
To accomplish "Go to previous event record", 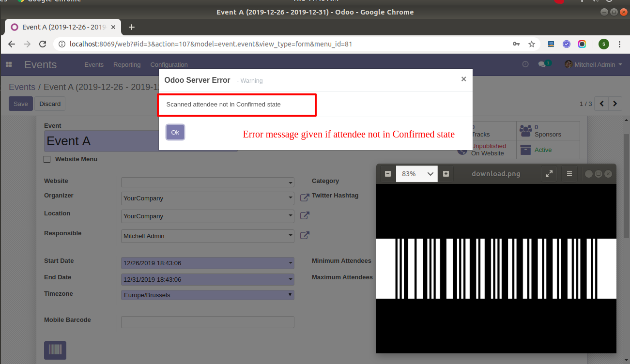I will [x=601, y=104].
